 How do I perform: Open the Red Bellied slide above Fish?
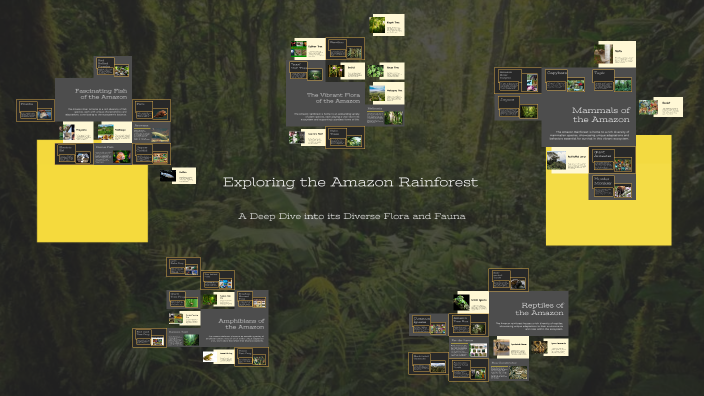113,67
